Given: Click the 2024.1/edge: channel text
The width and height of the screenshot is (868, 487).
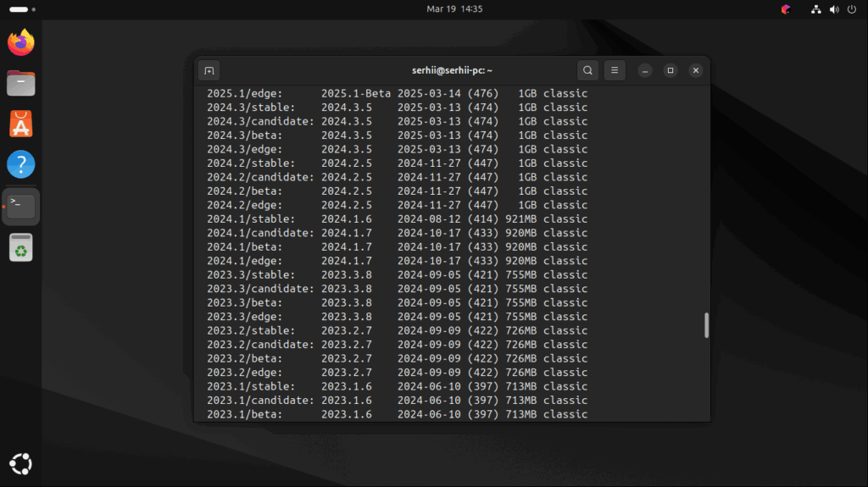Looking at the screenshot, I should coord(245,261).
